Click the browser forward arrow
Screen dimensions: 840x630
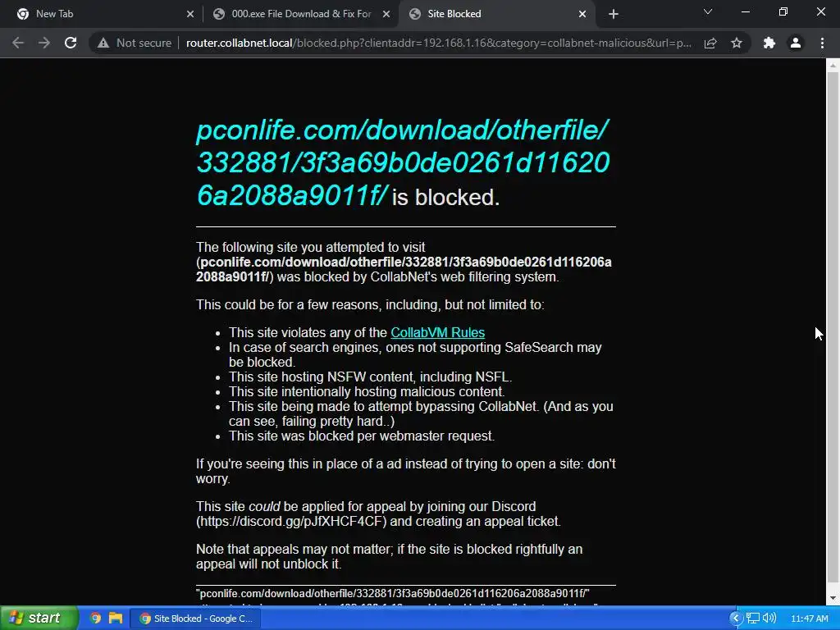44,43
